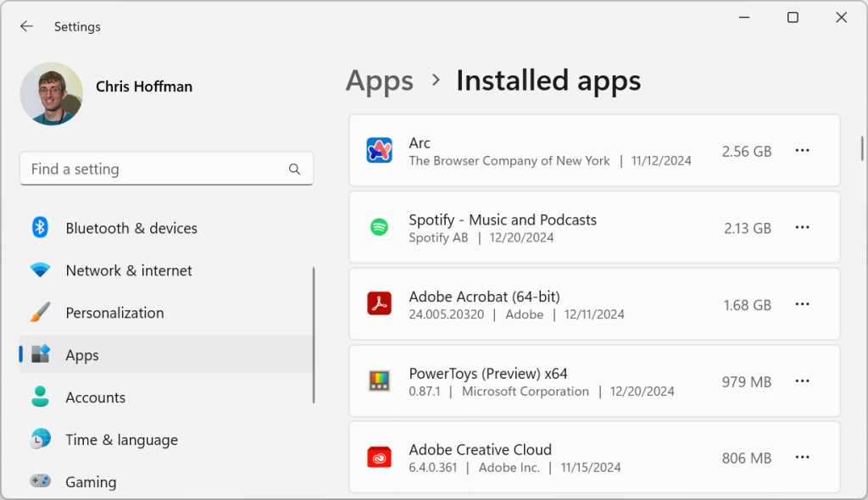Click the Gaming controller icon
The width and height of the screenshot is (868, 500).
point(40,481)
